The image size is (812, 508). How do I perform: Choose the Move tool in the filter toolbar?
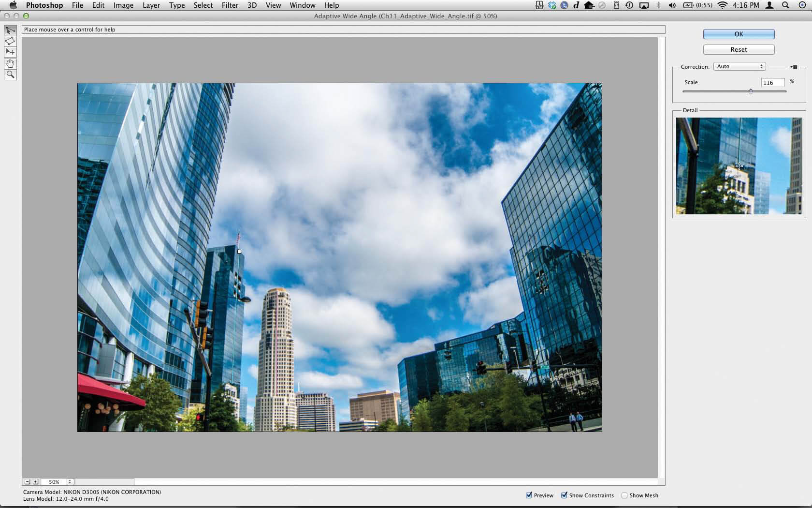pyautogui.click(x=10, y=52)
